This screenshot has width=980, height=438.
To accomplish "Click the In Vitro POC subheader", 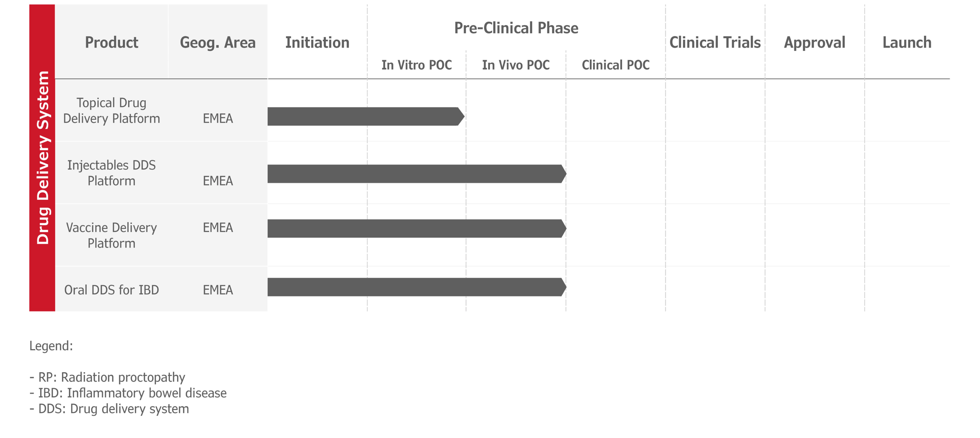I will (x=417, y=65).
